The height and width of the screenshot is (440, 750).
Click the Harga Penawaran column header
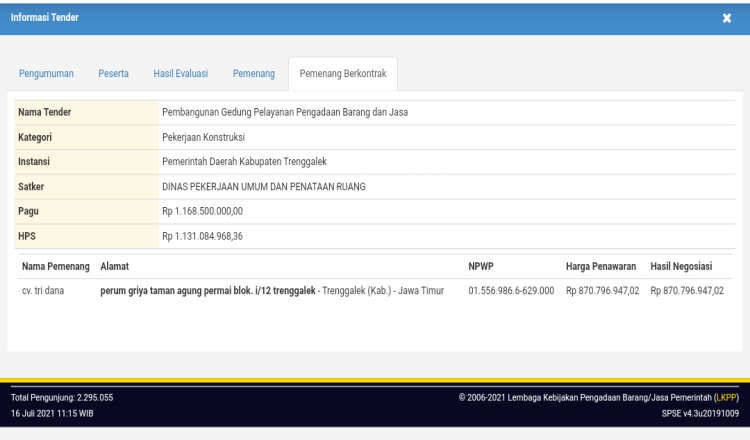click(x=601, y=266)
